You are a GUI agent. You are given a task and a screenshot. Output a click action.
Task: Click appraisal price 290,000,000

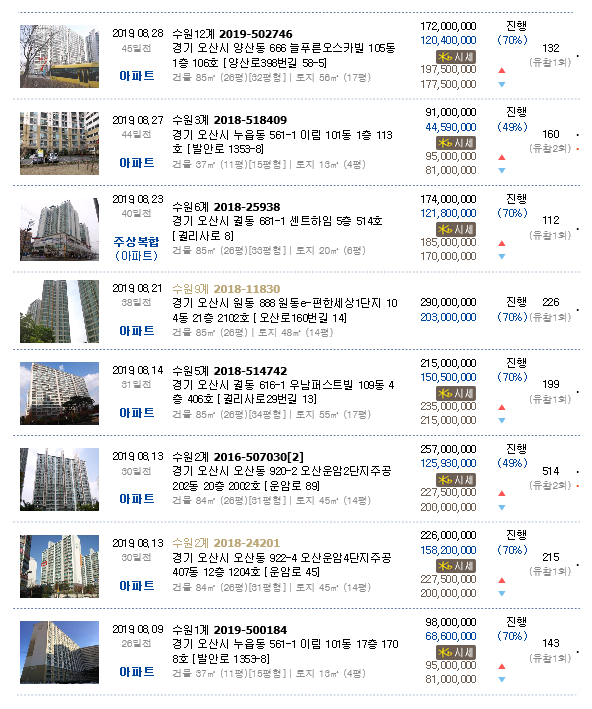(448, 302)
